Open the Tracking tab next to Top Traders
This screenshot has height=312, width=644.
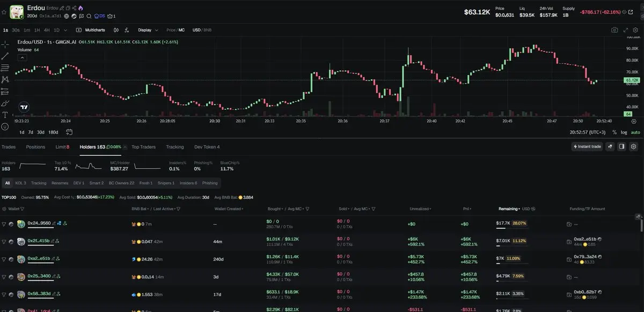click(175, 147)
